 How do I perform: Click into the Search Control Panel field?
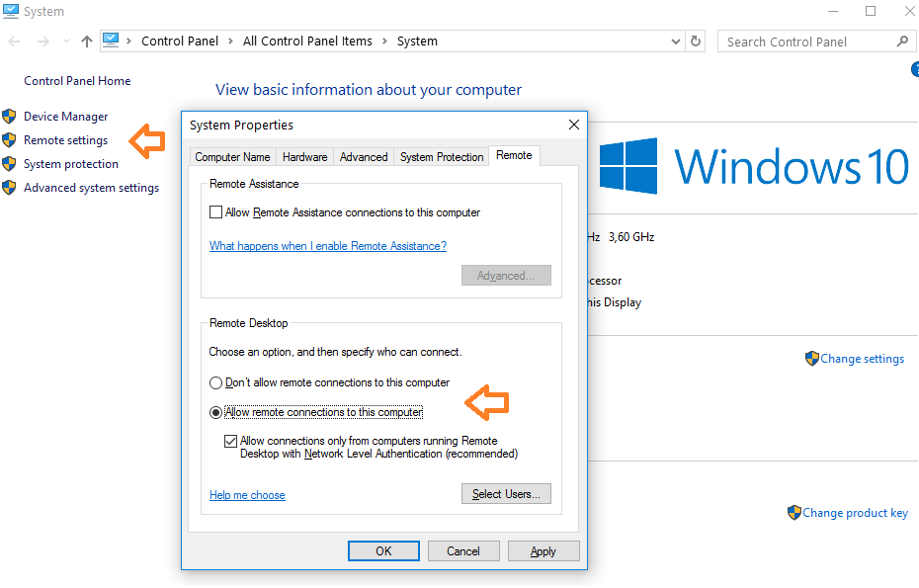point(805,42)
